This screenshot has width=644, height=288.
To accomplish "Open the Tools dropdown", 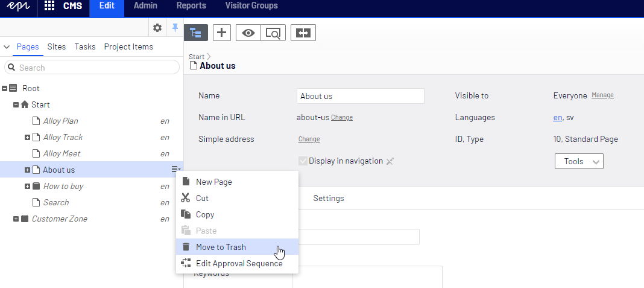I will (579, 161).
